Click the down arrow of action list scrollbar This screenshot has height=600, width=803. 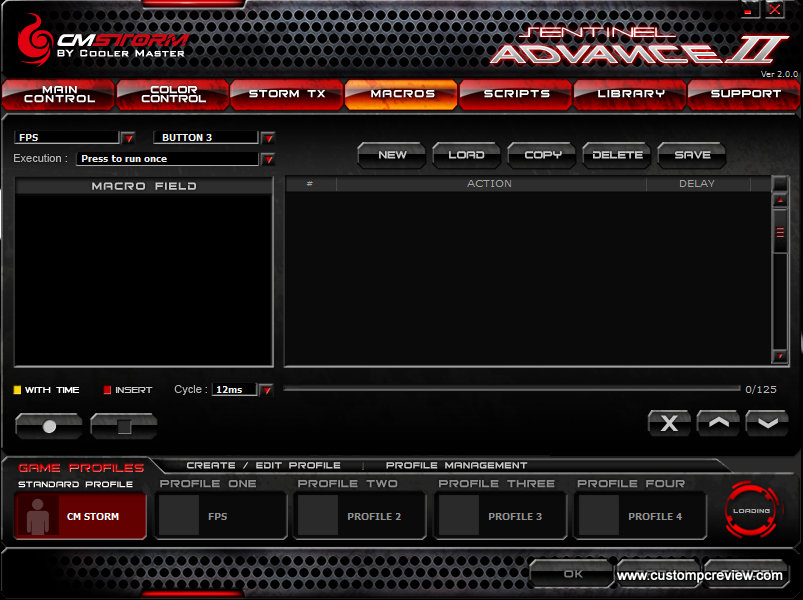[779, 357]
